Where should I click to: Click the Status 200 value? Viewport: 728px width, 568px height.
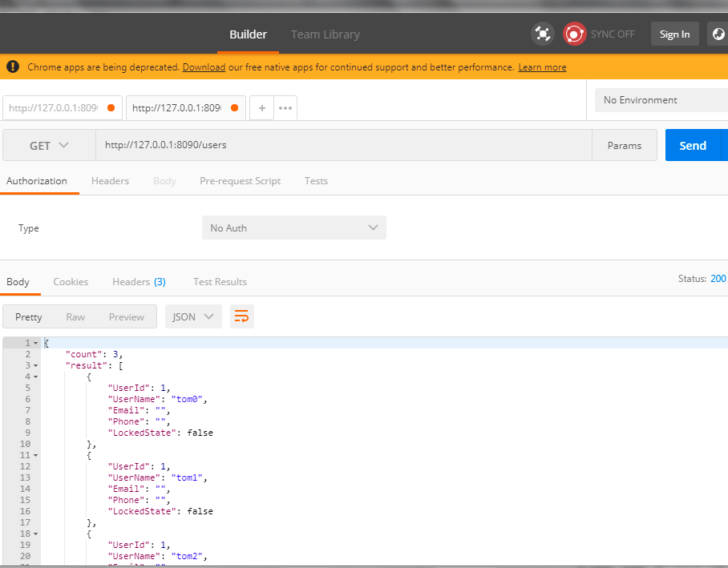[x=718, y=279]
